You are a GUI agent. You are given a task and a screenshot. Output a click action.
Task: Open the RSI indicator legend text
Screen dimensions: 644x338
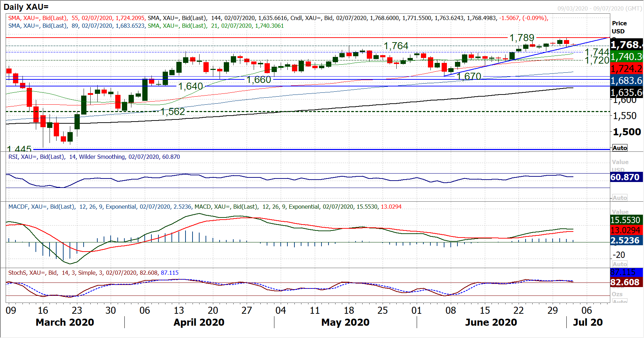tap(94, 157)
